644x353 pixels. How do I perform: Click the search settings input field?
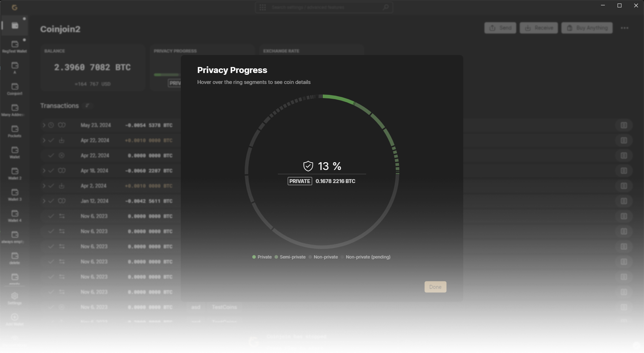324,7
